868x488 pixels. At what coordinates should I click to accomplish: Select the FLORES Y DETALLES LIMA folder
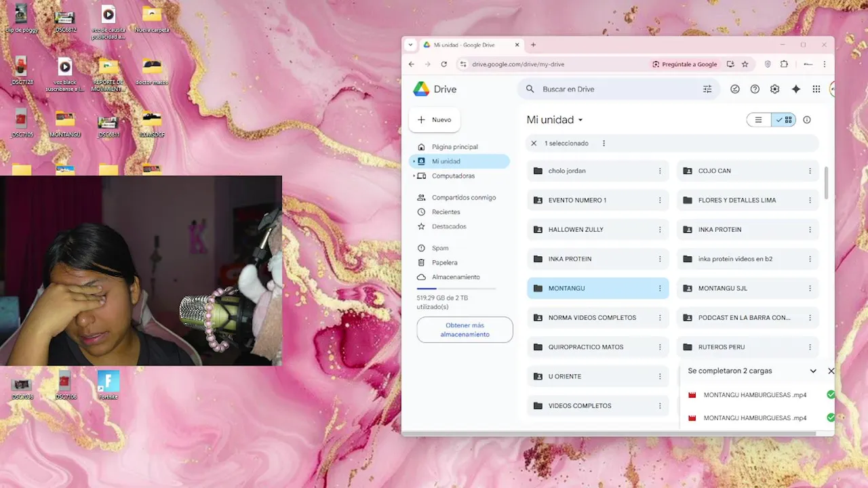coord(748,200)
